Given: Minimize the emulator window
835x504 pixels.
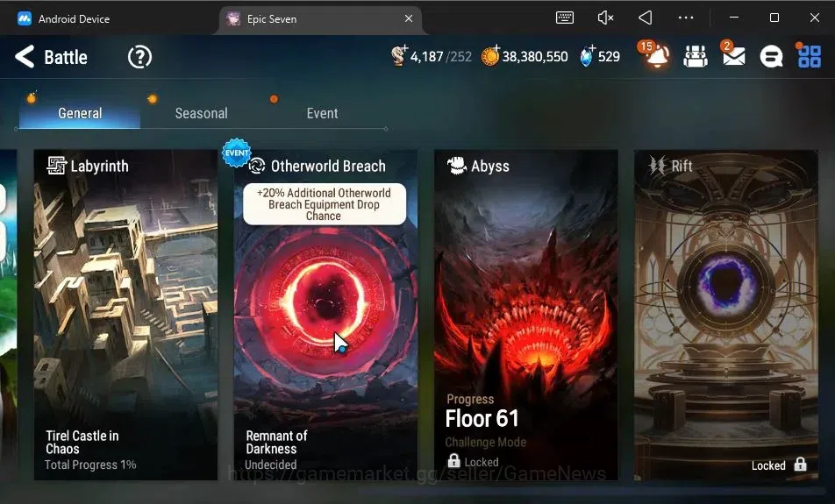Looking at the screenshot, I should pos(734,18).
